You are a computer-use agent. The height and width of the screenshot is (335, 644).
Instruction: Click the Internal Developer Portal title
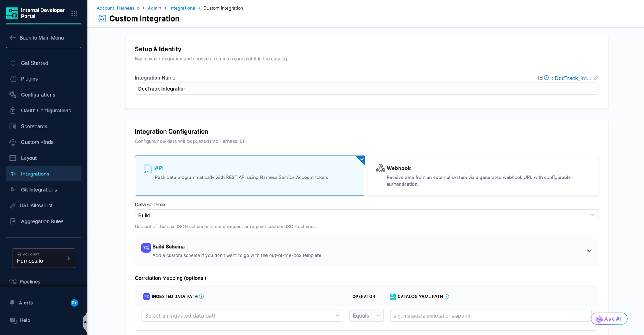(x=43, y=13)
